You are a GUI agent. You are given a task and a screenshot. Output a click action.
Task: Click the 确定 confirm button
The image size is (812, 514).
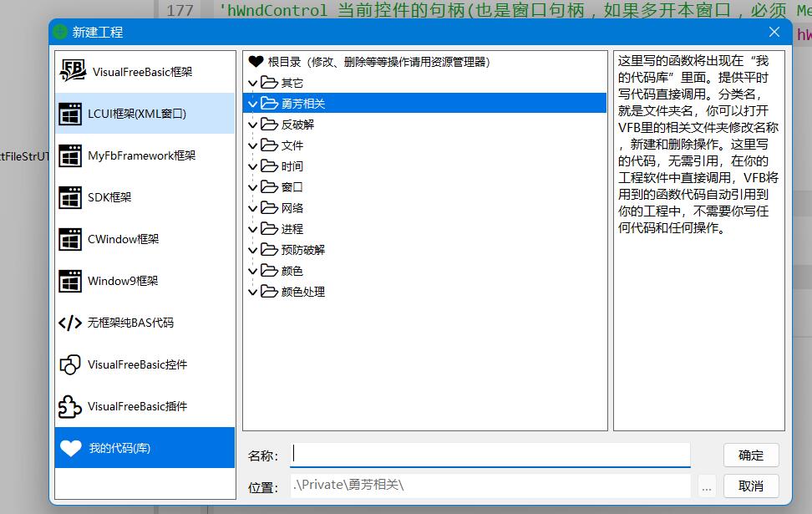751,455
